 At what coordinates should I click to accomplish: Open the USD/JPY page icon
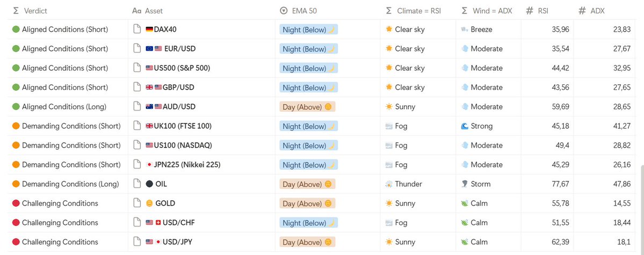[137, 242]
